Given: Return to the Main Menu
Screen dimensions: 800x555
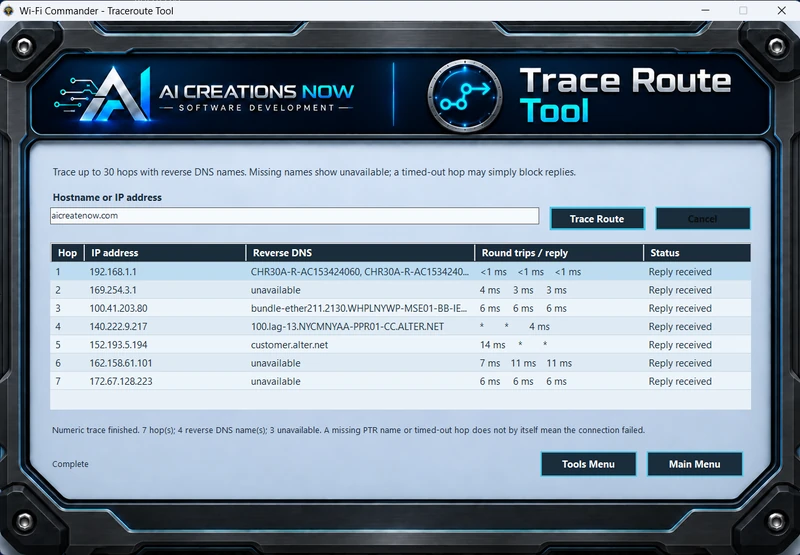Looking at the screenshot, I should pos(694,464).
